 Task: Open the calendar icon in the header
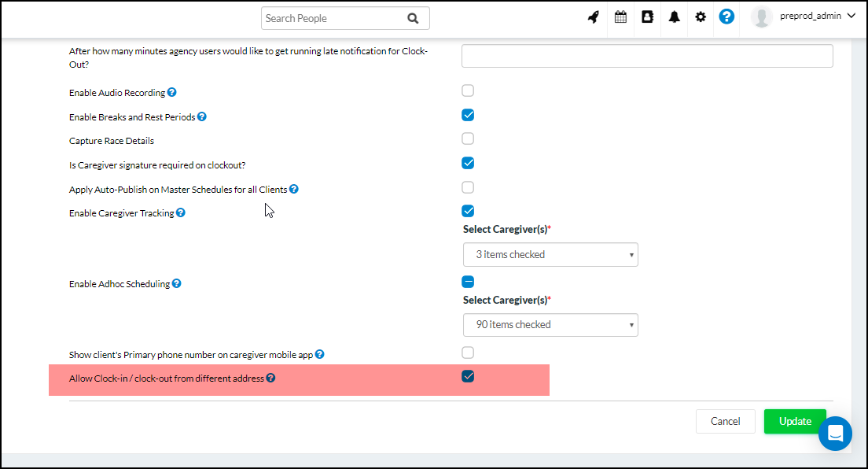[x=620, y=16]
